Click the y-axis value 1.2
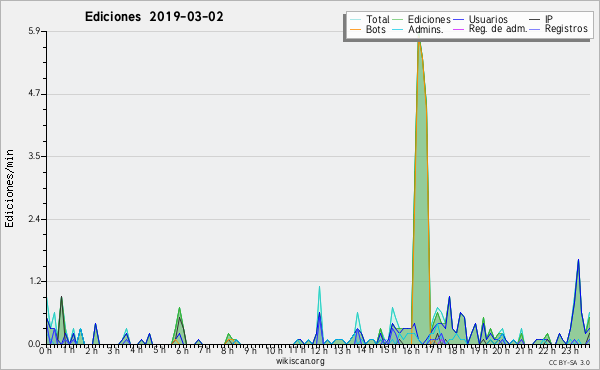 (x=34, y=282)
